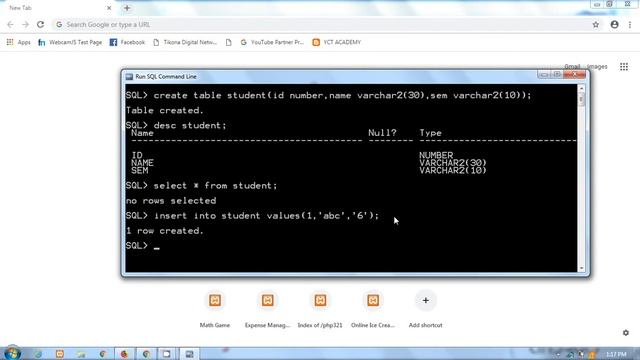Open the Online Ice Crea... shortcut tile
640x360 pixels.
tap(373, 309)
